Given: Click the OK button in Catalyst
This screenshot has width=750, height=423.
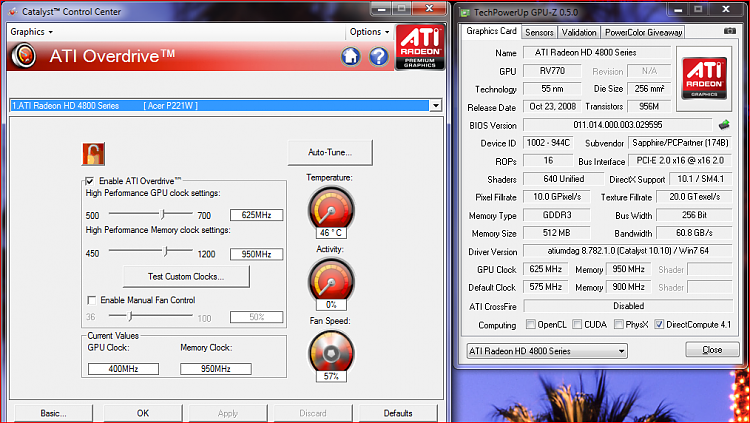Looking at the screenshot, I should pos(143,413).
